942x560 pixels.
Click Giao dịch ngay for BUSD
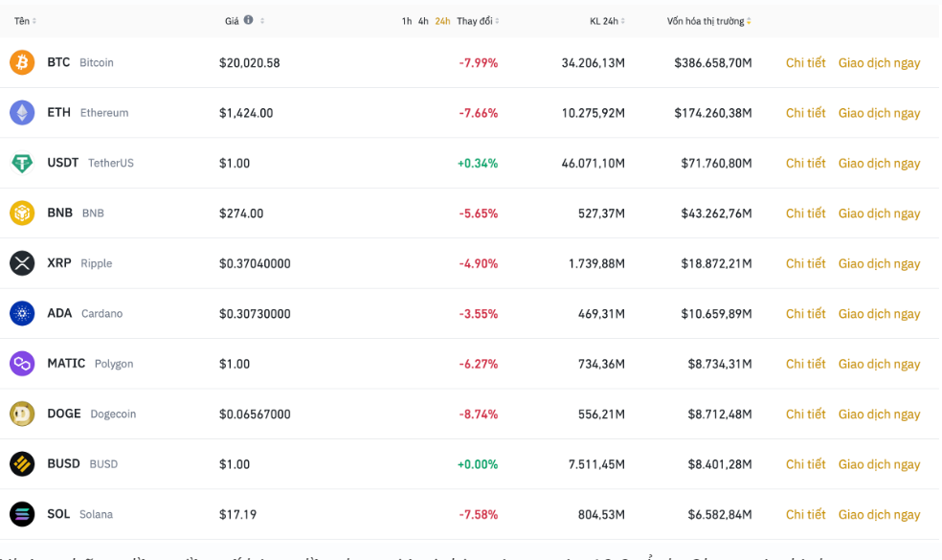pyautogui.click(x=879, y=464)
